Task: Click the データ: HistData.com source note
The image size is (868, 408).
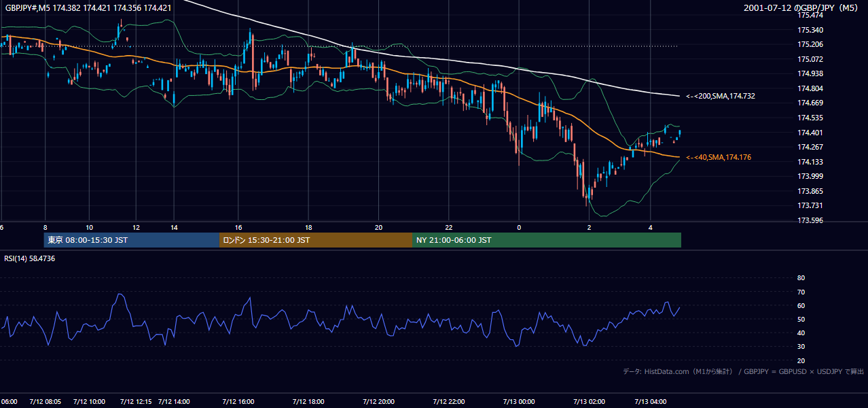Action: click(744, 371)
